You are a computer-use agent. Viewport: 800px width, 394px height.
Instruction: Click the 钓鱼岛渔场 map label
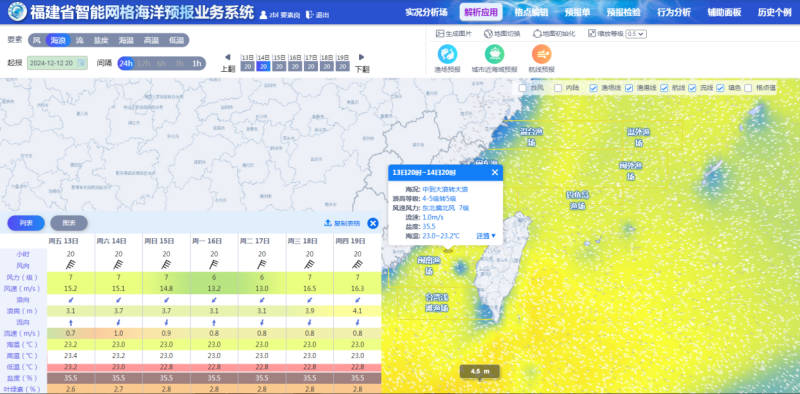(578, 200)
